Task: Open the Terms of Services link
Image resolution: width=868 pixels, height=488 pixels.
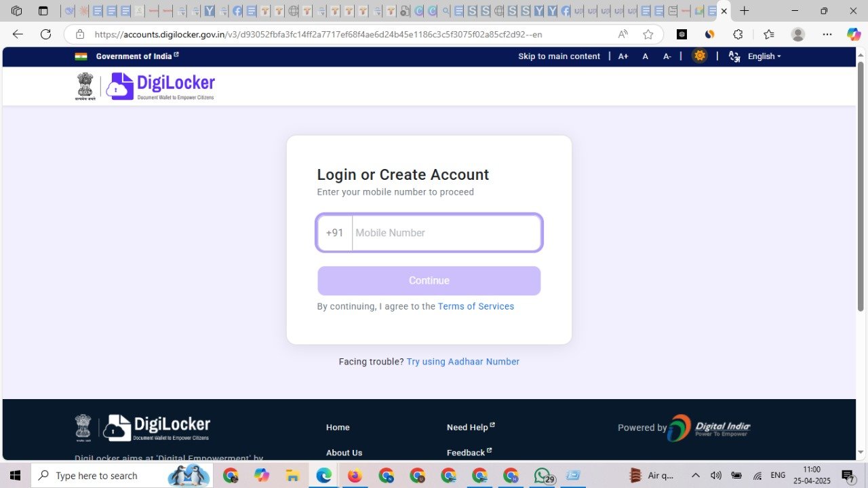Action: (476, 306)
